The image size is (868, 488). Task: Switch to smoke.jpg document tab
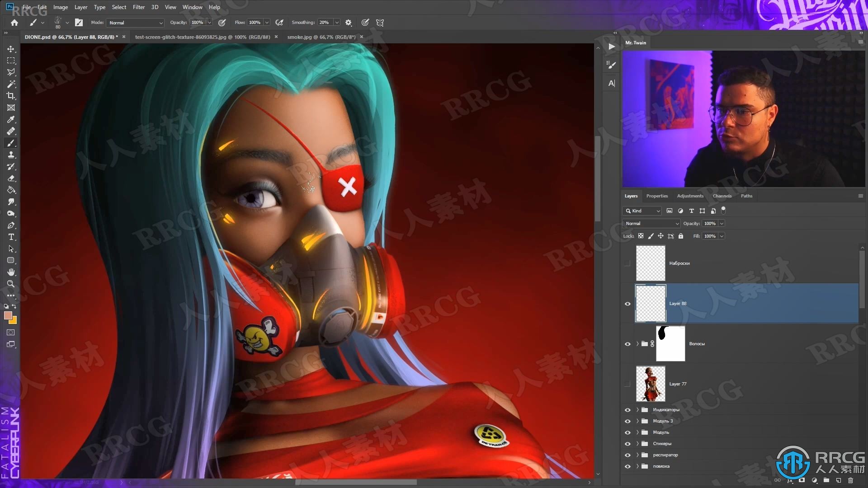(321, 37)
